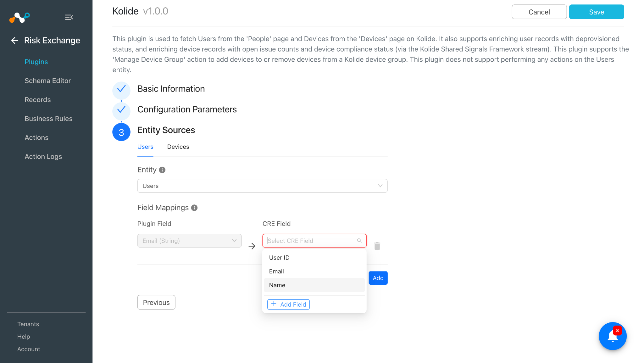Go to the Basic Information step checkmark

pos(121,89)
